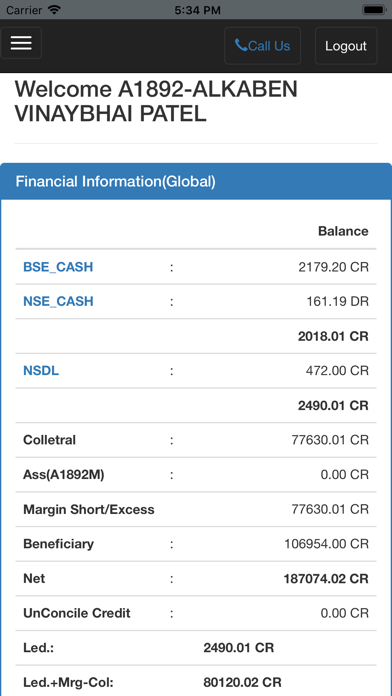Image resolution: width=392 pixels, height=696 pixels.
Task: Select the Led.+Mrg-Col value 80120.02 CR
Action: [242, 683]
